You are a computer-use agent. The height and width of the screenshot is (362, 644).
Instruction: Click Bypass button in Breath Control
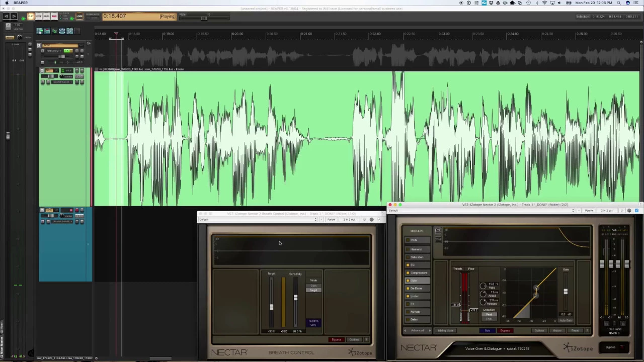(x=337, y=339)
